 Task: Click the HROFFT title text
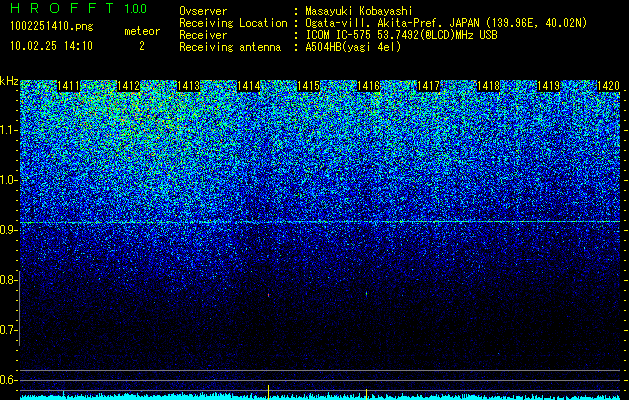[62, 8]
